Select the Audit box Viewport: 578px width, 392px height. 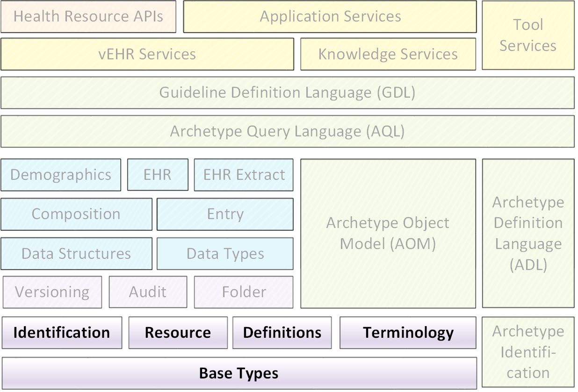[x=148, y=292]
